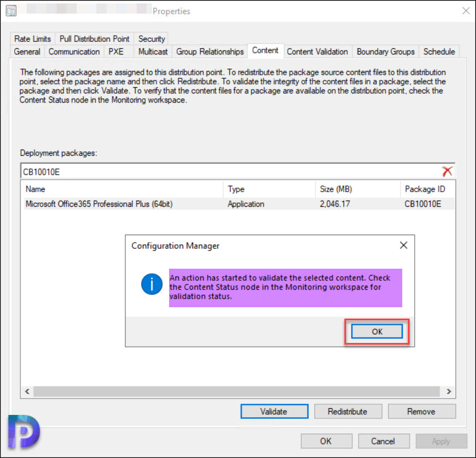Switch to the Boundary Groups tab
The image size is (476, 458).
386,52
